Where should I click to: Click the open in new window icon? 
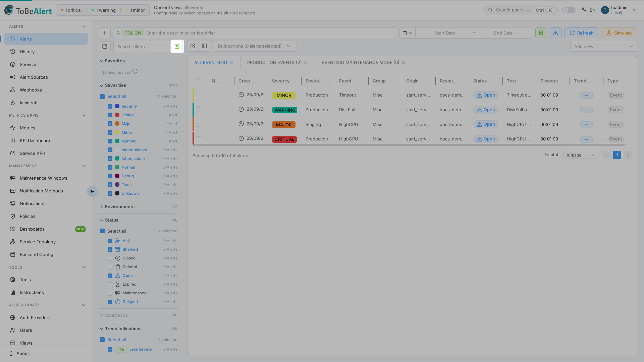tap(193, 46)
